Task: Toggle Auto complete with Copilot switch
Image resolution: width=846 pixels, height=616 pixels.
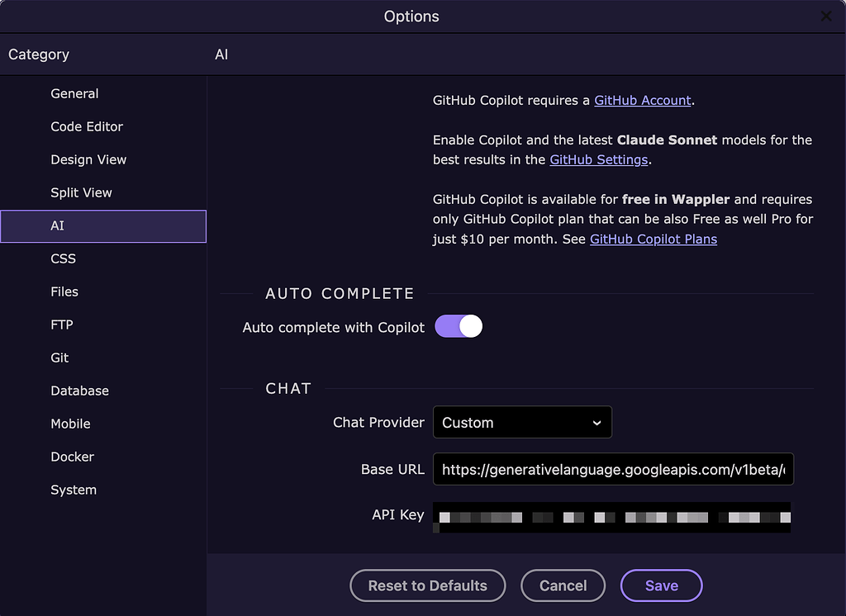Action: [459, 326]
